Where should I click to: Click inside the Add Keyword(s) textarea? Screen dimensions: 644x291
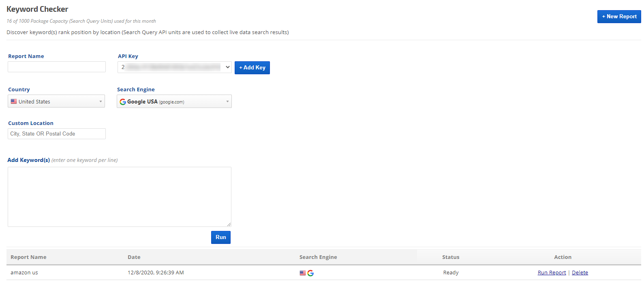120,197
